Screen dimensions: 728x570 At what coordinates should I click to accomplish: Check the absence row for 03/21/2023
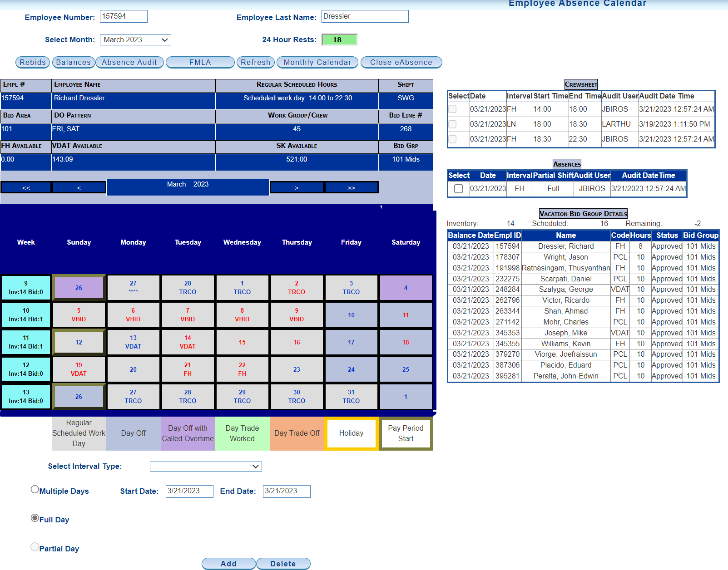coord(459,189)
